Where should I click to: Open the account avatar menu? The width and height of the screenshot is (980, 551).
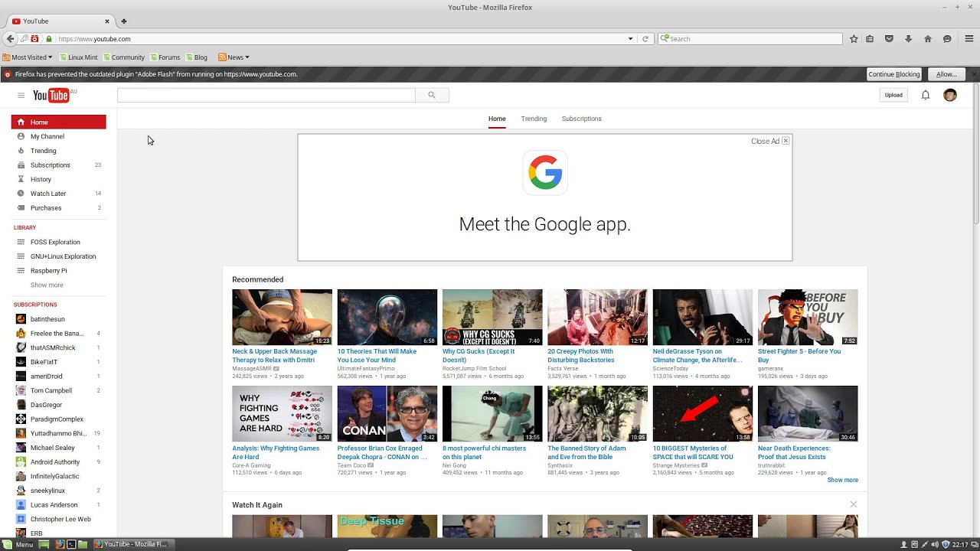point(950,95)
